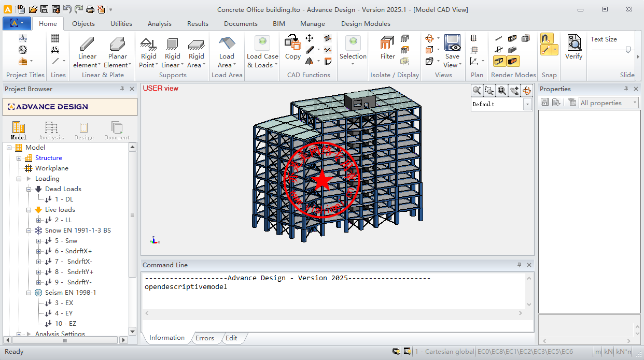Expand the Structure tree node

click(19, 158)
